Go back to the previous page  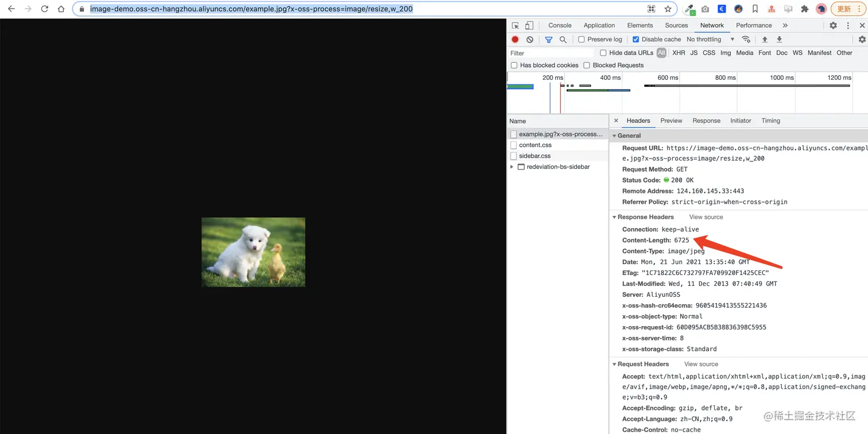point(11,9)
